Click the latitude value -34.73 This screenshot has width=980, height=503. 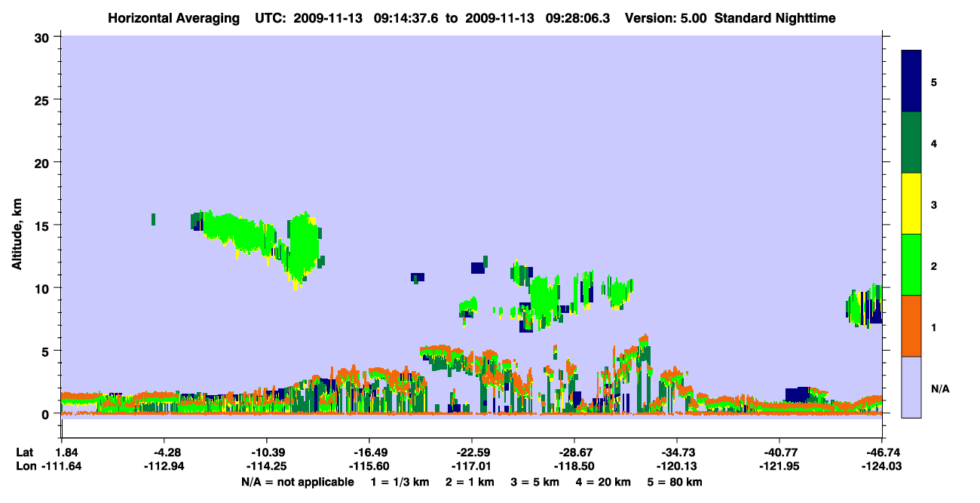point(677,452)
